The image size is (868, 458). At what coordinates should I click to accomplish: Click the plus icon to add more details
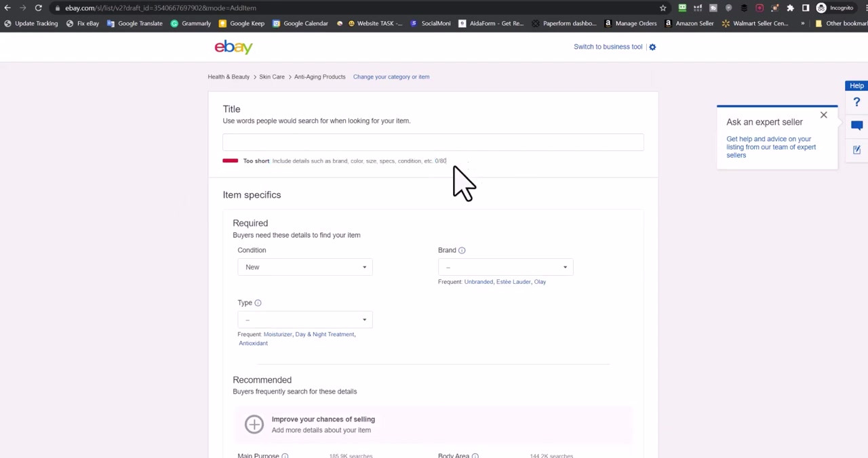[254, 424]
